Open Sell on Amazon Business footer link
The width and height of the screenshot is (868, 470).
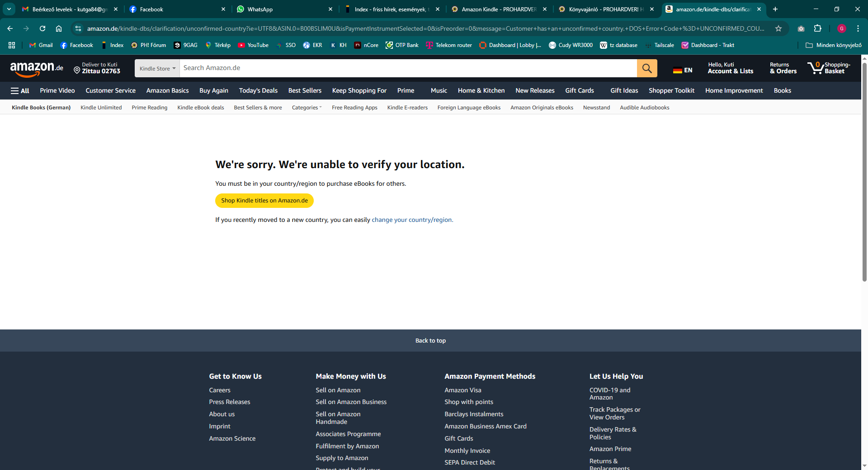[351, 402]
